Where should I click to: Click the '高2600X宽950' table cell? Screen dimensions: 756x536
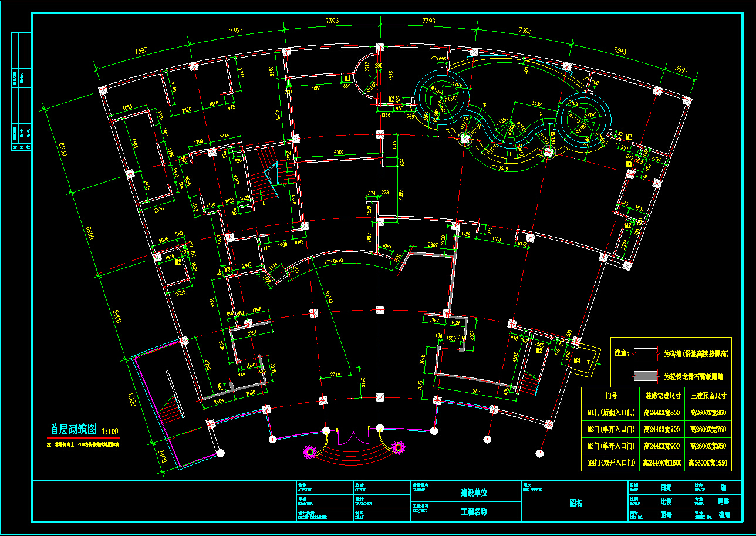pyautogui.click(x=708, y=446)
